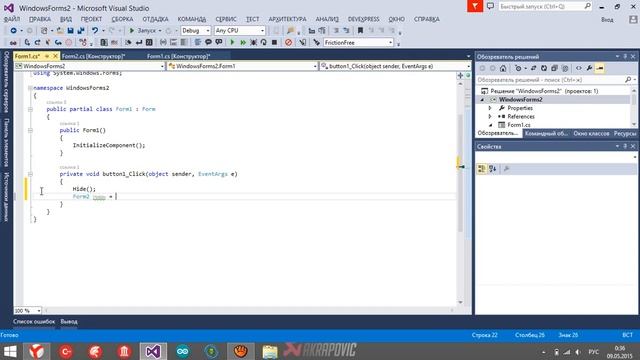Collapse the namespace WindowsForms2 code block
The height and width of the screenshot is (360, 640).
pyautogui.click(x=30, y=88)
